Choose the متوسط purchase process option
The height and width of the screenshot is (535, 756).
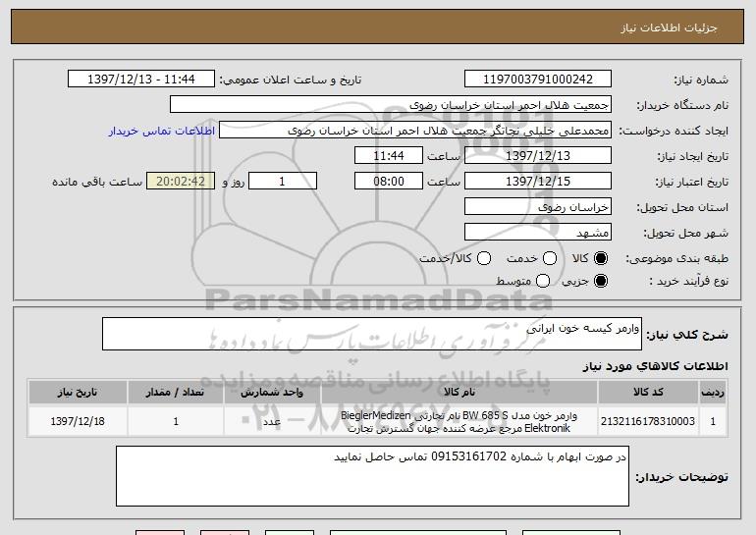click(x=543, y=281)
